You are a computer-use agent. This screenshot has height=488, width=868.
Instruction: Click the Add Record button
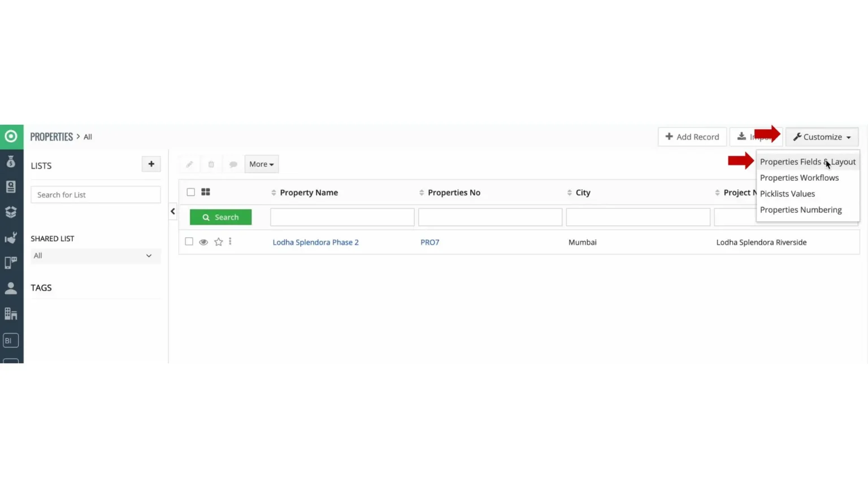point(692,137)
